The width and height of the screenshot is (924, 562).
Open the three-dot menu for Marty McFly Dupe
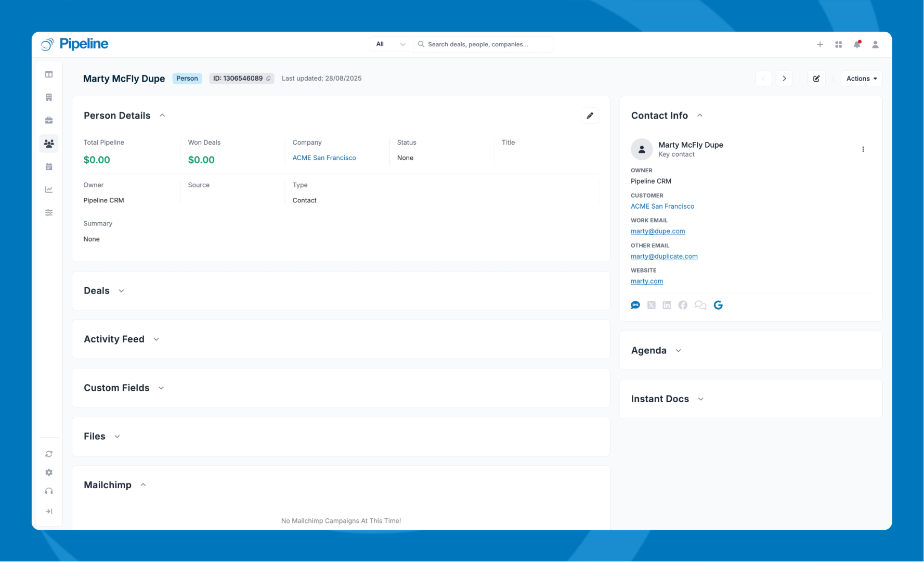863,149
